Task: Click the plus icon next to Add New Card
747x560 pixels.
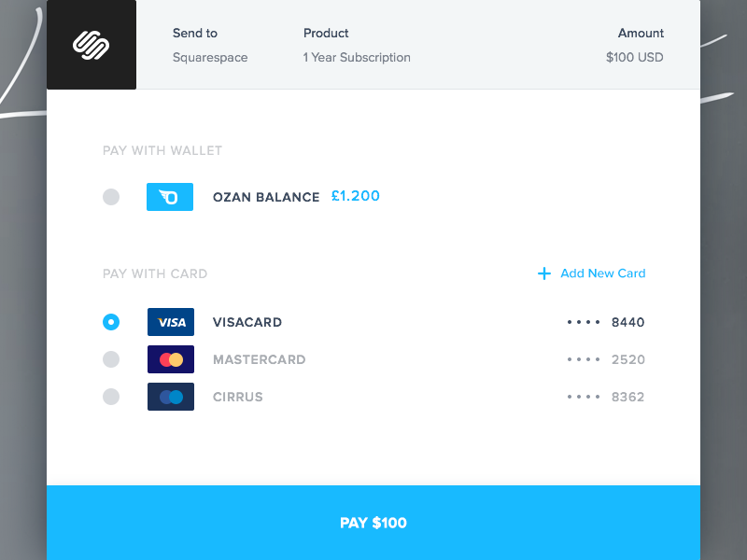Action: point(543,273)
